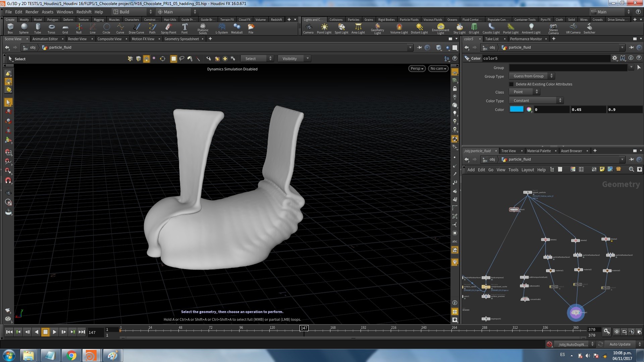Create a Platonic Solids primitive

click(x=203, y=28)
